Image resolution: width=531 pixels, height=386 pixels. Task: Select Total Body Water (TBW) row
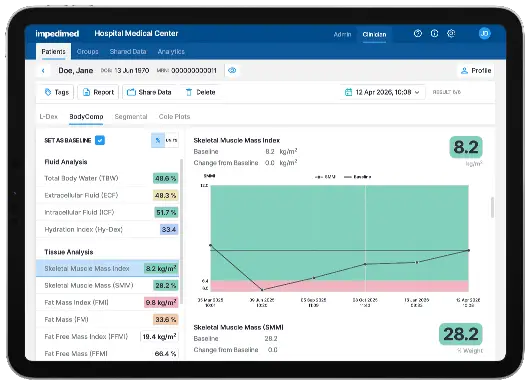click(x=107, y=178)
